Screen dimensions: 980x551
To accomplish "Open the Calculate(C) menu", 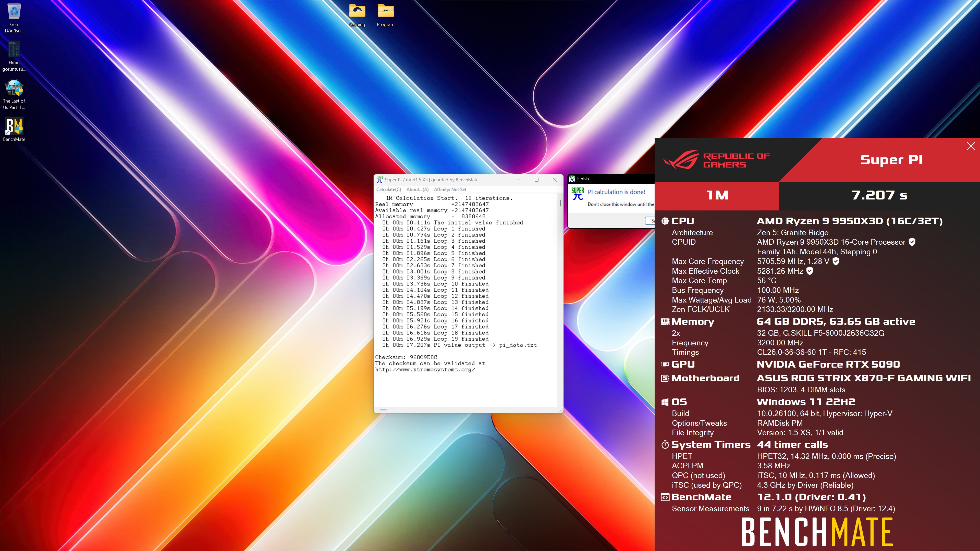I will pyautogui.click(x=388, y=189).
